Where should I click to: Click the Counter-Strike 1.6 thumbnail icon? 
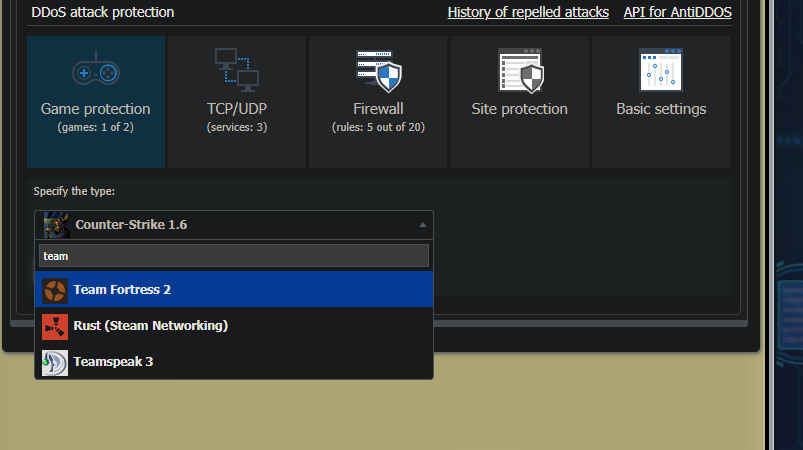pyautogui.click(x=56, y=225)
